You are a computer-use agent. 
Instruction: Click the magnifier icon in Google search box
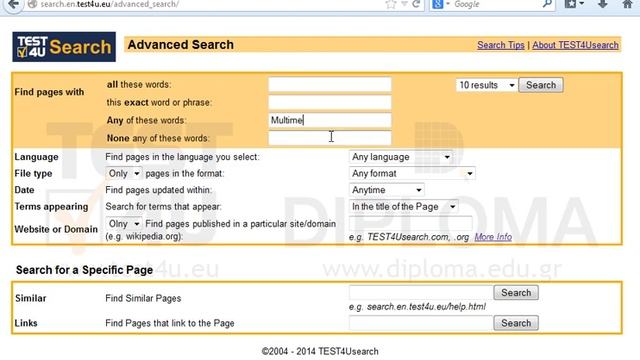coord(547,4)
